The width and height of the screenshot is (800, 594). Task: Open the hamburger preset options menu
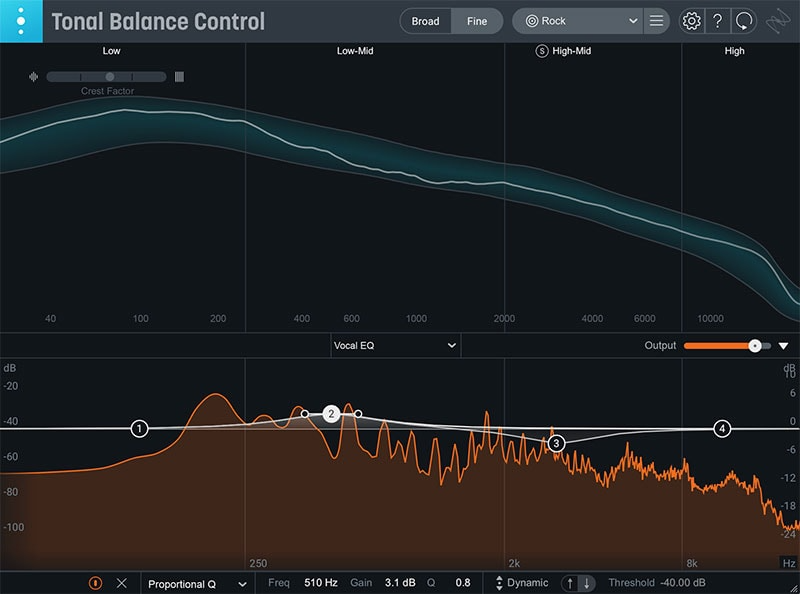click(x=657, y=21)
